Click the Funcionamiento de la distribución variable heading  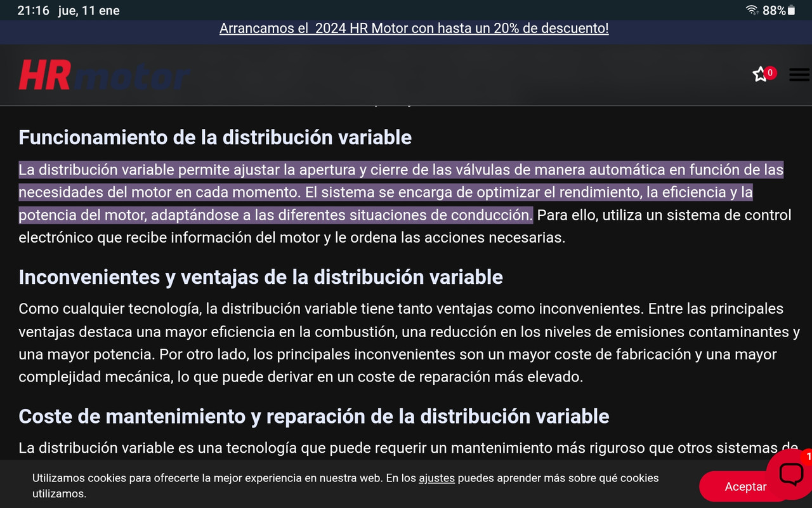[x=215, y=137]
